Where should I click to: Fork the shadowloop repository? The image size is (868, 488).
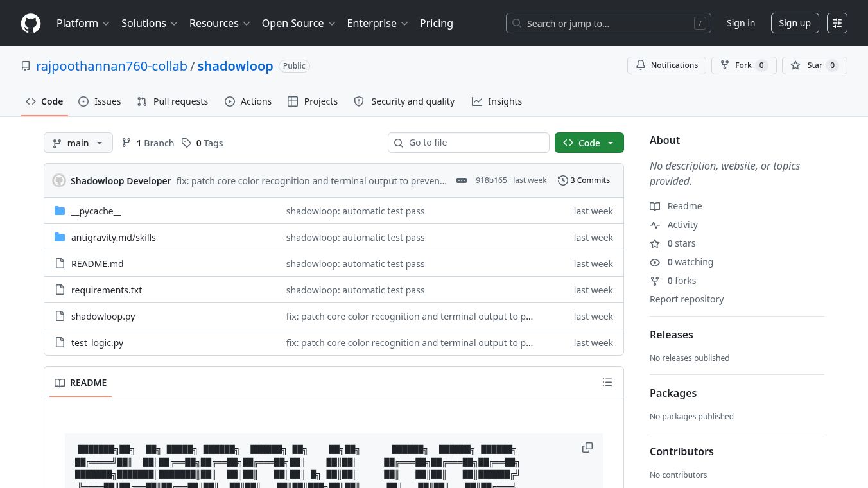point(744,65)
